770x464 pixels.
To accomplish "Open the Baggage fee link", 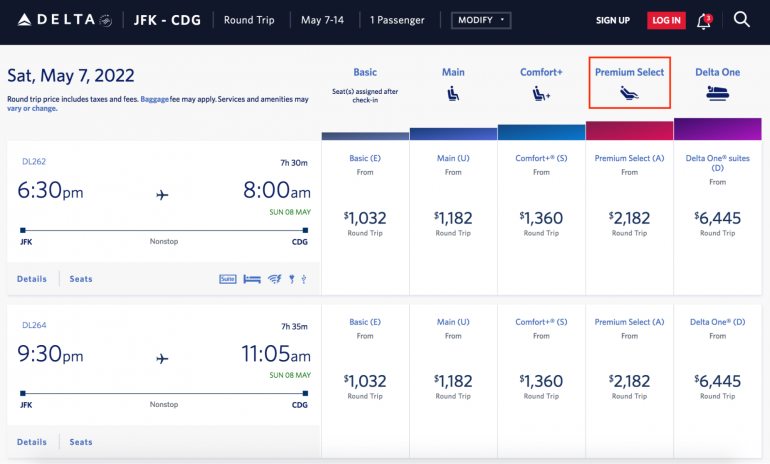I will [x=155, y=100].
